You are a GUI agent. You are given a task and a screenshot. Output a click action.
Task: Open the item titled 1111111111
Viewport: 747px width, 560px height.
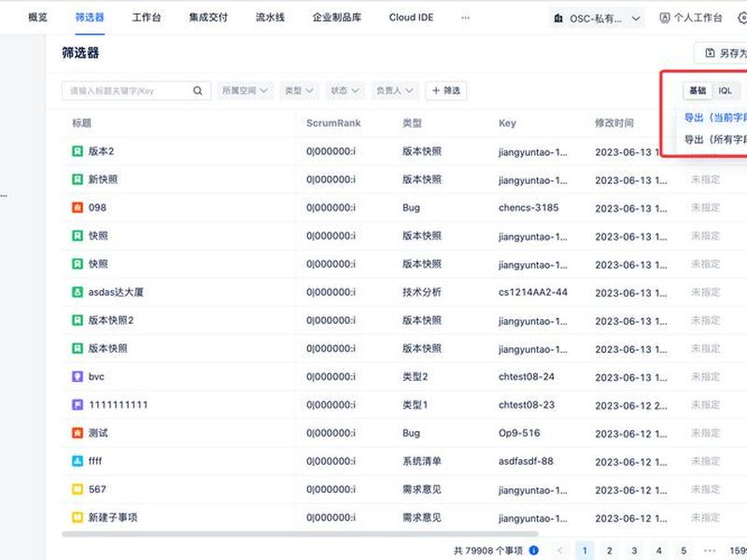[119, 405]
